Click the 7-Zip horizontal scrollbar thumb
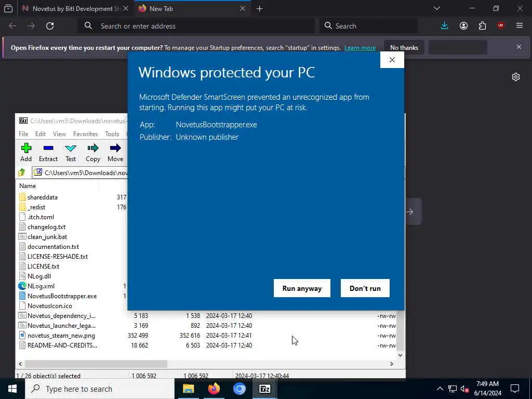 click(96, 364)
